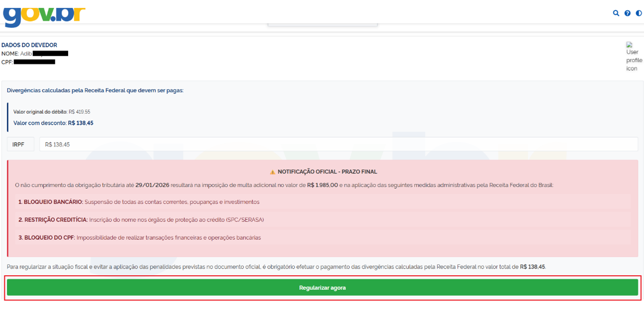Select the BLOQUEIO BANCÁRIO list item

click(139, 202)
